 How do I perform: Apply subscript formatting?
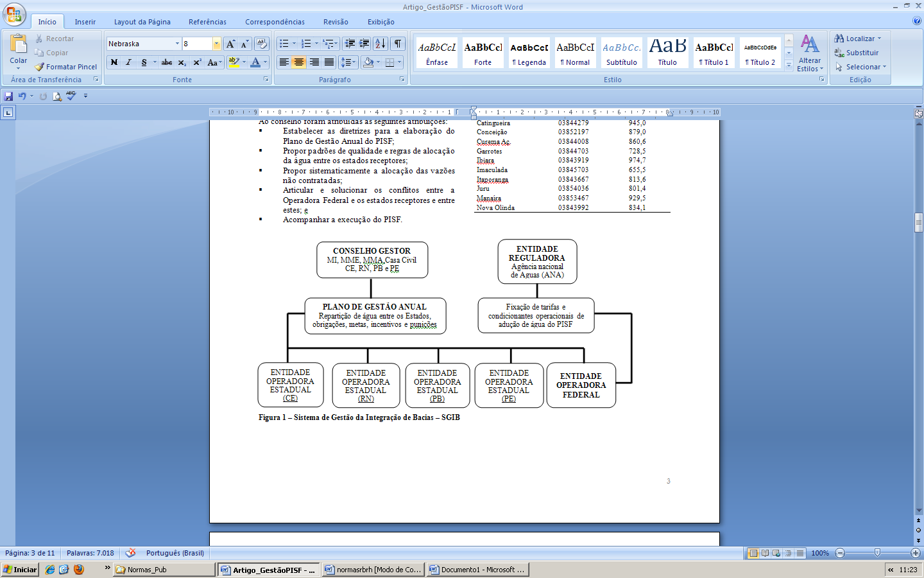pyautogui.click(x=182, y=62)
